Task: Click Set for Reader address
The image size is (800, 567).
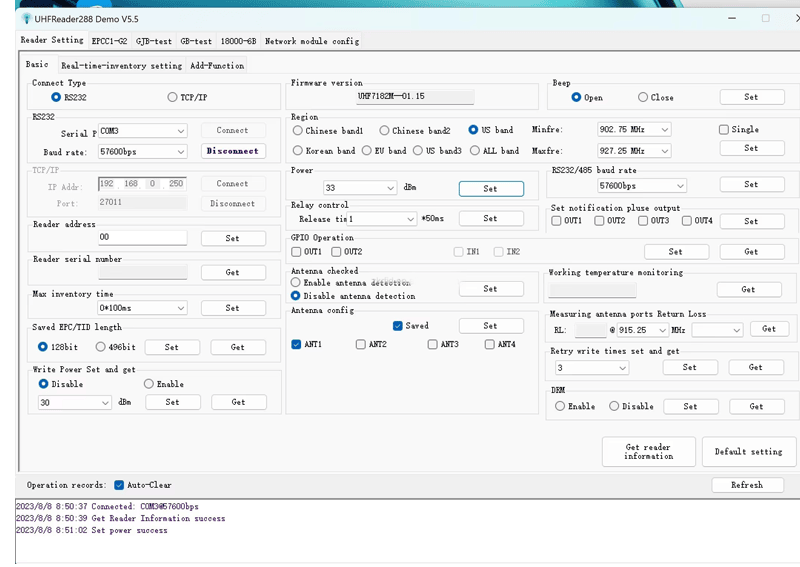Action: coord(233,238)
